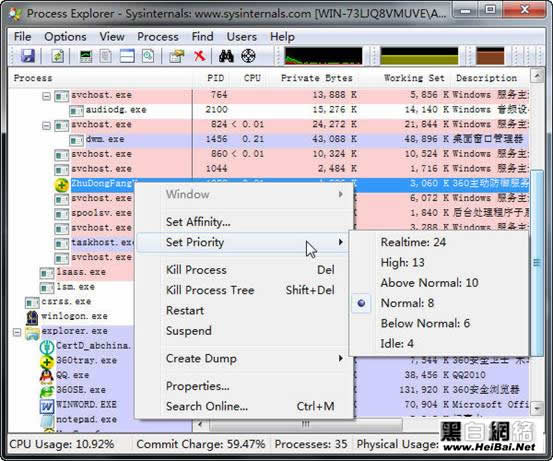Choose Kill Process Tree menu entry
The height and width of the screenshot is (461, 553).
pos(244,290)
